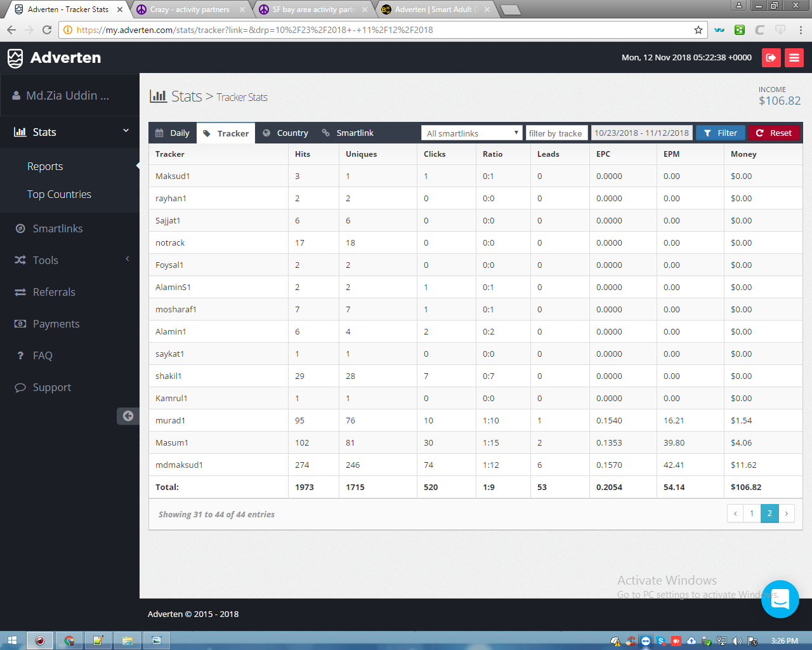Open Chrome from the taskbar
This screenshot has width=812, height=650.
pyautogui.click(x=69, y=640)
